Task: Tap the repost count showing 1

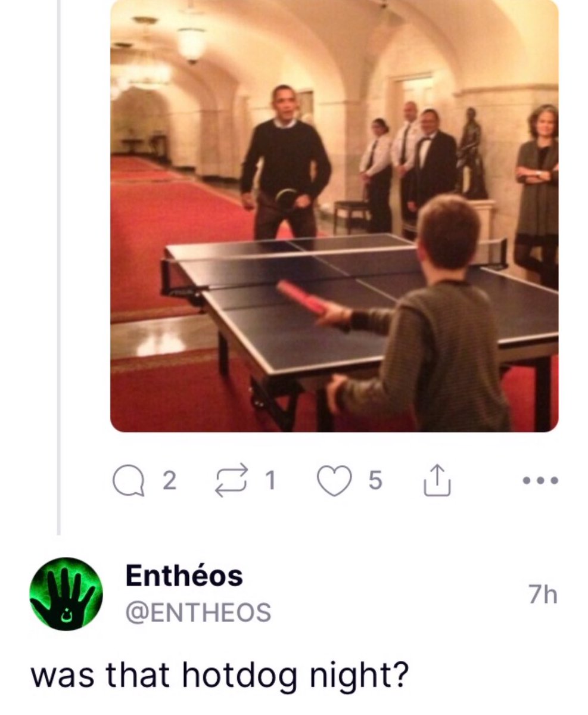Action: point(270,481)
